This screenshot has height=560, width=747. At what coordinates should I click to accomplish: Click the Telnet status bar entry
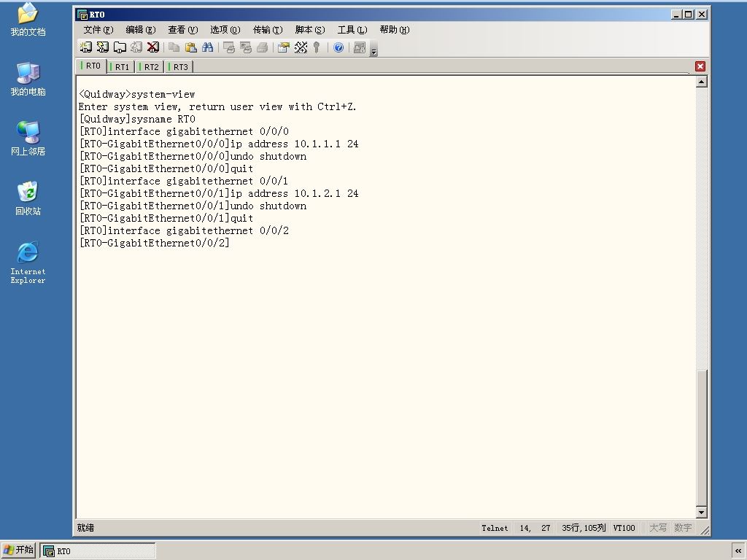pyautogui.click(x=495, y=528)
